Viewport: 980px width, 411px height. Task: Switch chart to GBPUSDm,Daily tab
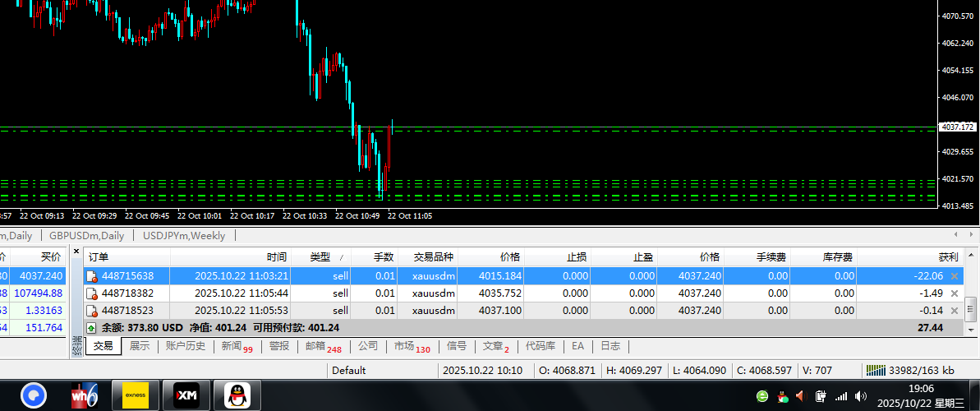pos(87,235)
